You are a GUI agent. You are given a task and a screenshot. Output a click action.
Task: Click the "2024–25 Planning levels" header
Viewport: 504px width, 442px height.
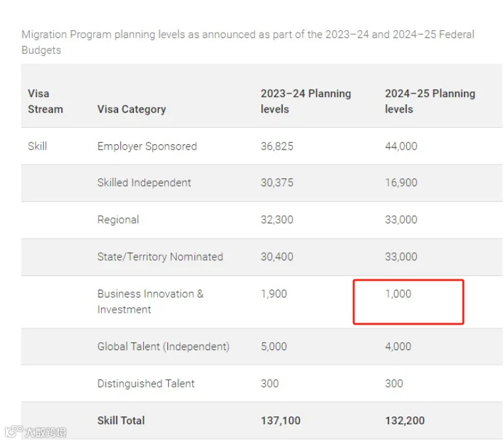pos(429,101)
